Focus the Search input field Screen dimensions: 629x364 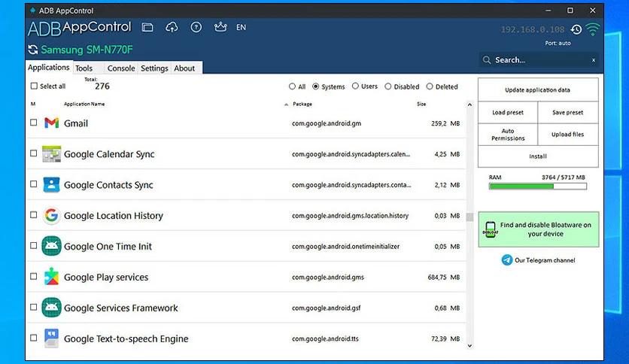[539, 60]
